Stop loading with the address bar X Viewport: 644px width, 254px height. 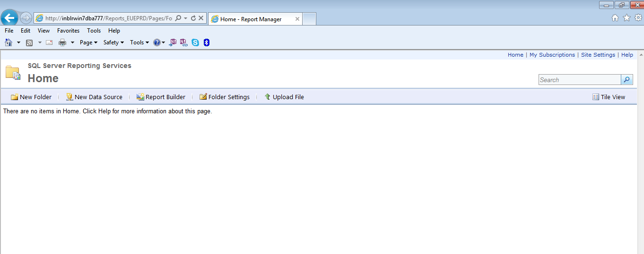tap(201, 18)
